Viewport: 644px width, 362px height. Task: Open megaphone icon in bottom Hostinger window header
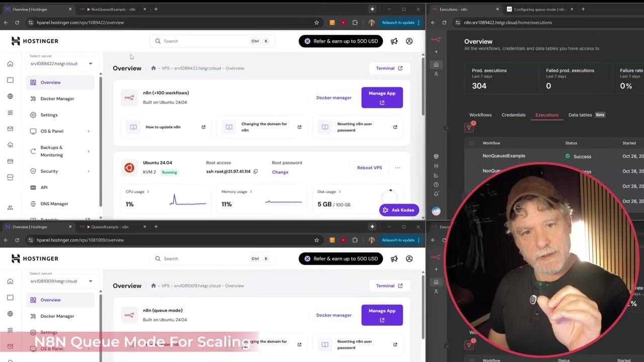coord(394,259)
